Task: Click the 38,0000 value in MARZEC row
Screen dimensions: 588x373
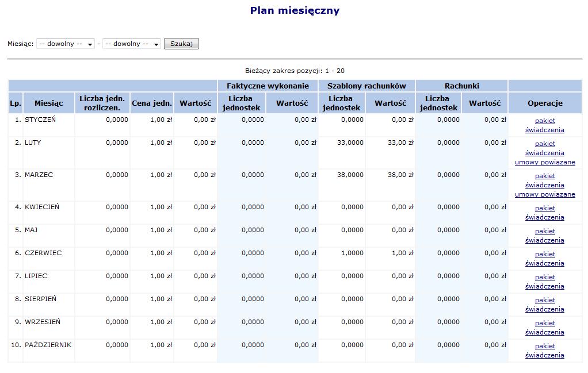Action: [350, 175]
